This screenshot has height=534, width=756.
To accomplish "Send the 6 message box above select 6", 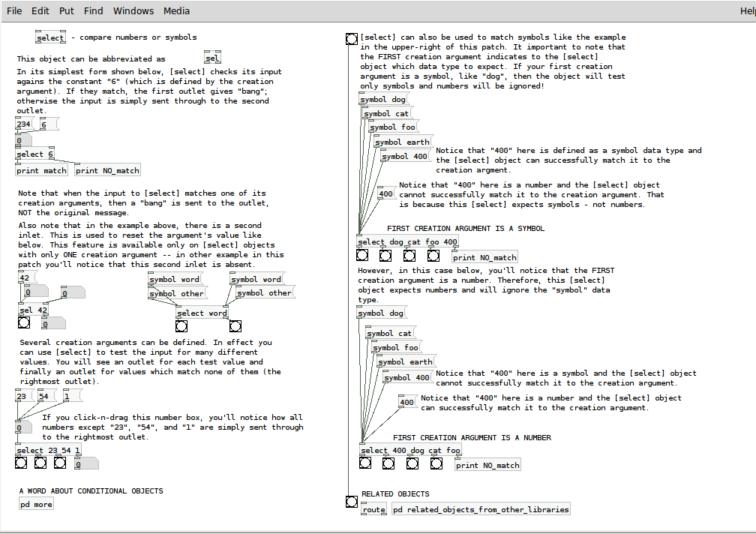I will coord(48,124).
